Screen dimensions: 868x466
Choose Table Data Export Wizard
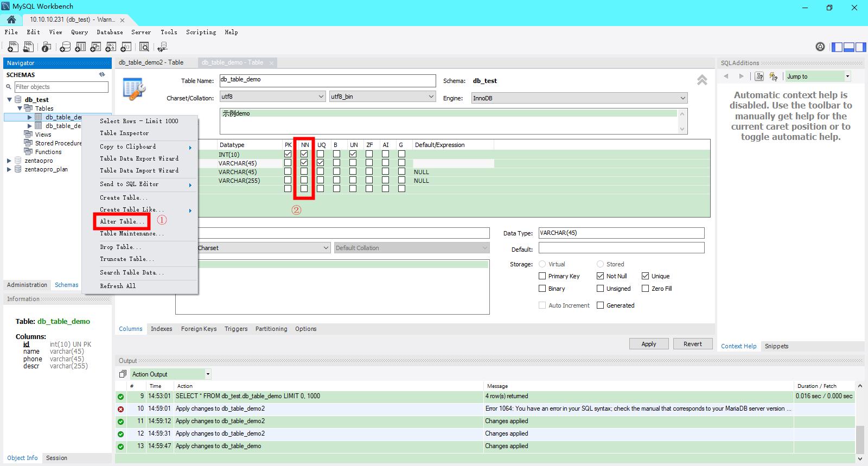pyautogui.click(x=139, y=158)
